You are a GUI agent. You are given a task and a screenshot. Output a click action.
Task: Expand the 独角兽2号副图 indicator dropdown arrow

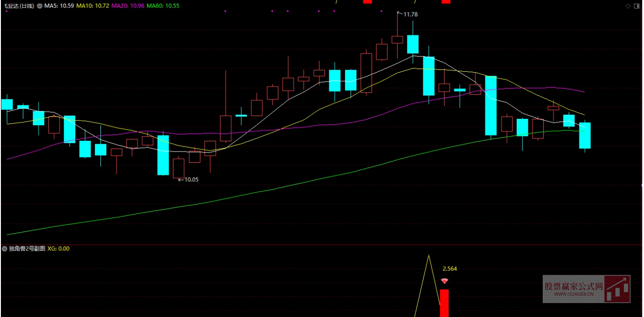(x=5, y=248)
